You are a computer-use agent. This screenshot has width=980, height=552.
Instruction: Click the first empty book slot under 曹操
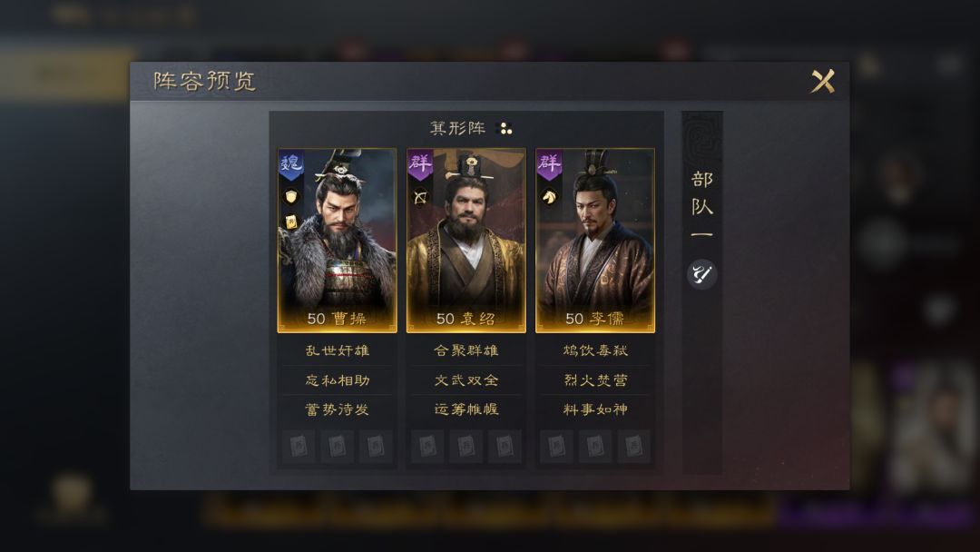pyautogui.click(x=299, y=447)
